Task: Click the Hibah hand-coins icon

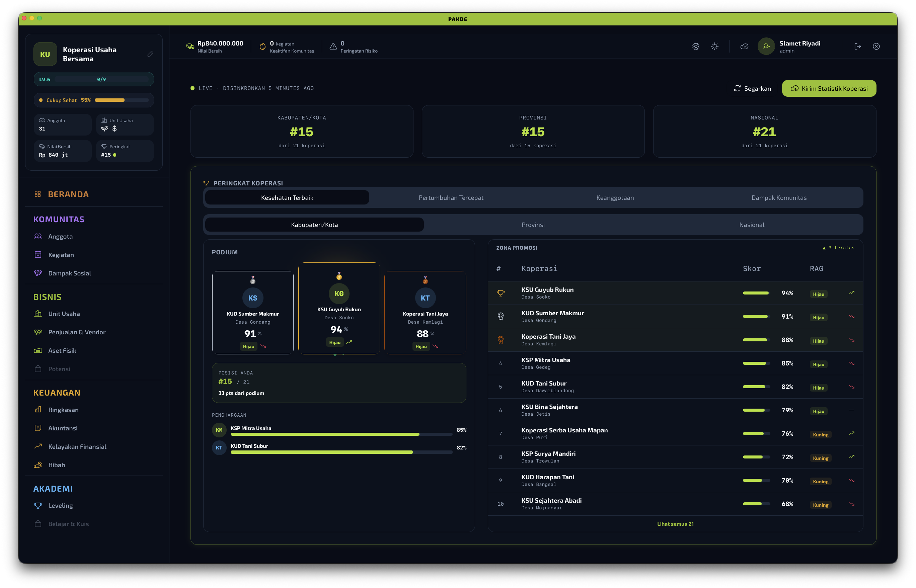Action: pos(38,465)
